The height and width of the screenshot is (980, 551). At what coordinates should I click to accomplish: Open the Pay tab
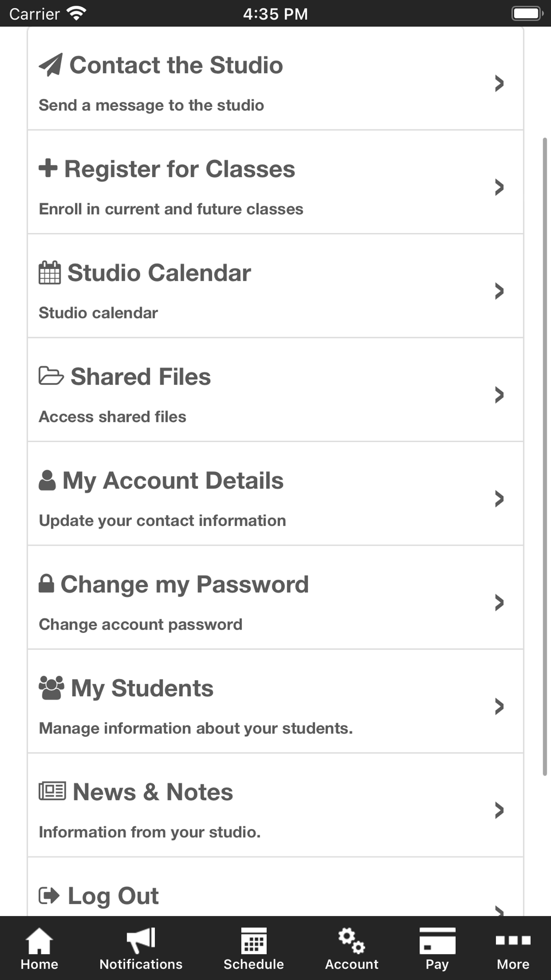tap(437, 949)
